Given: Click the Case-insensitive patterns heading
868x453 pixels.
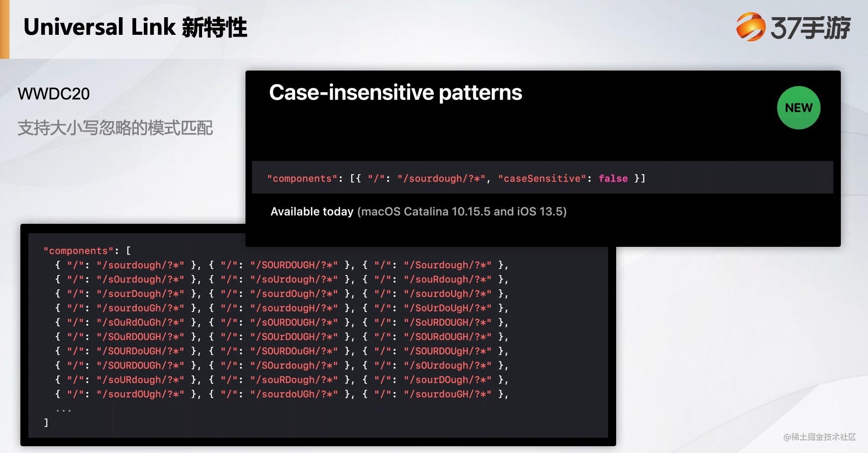Looking at the screenshot, I should click(x=396, y=93).
